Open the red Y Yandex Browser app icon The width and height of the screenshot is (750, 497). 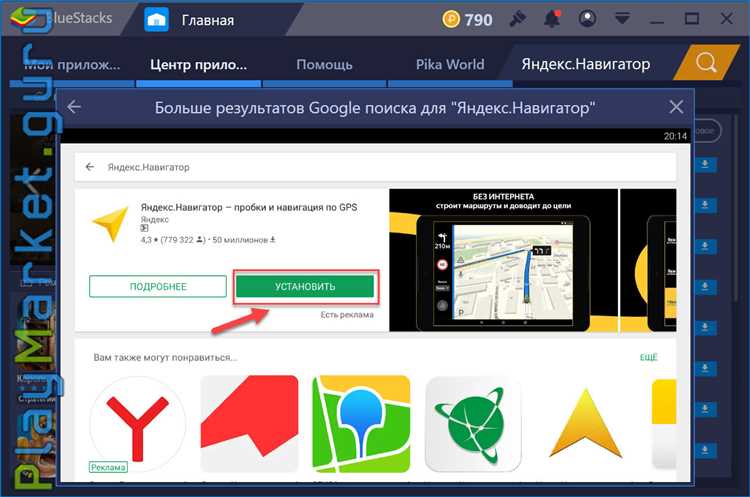[x=138, y=423]
